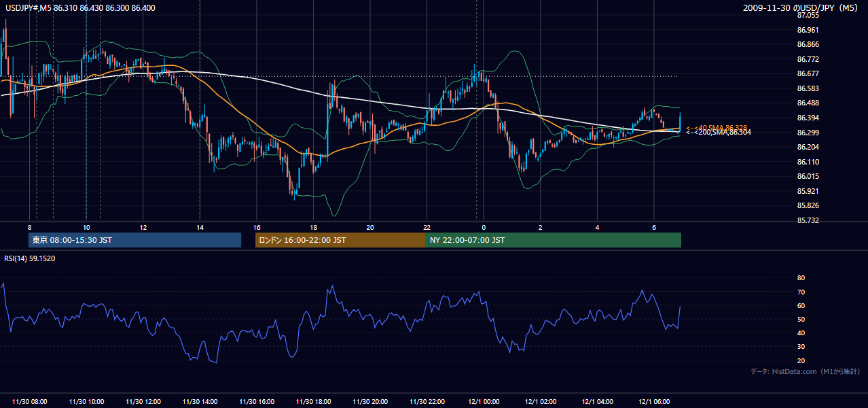
Task: Click the 12/1 06:00 bottom time label
Action: click(653, 402)
